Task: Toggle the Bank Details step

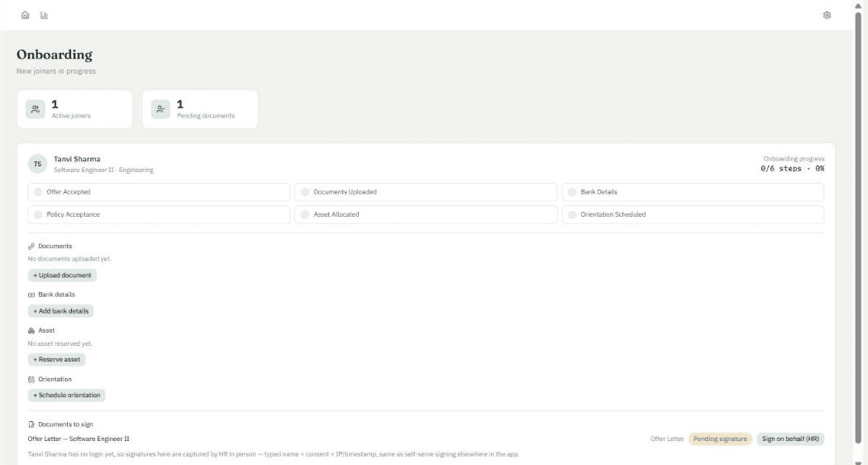Action: [693, 192]
